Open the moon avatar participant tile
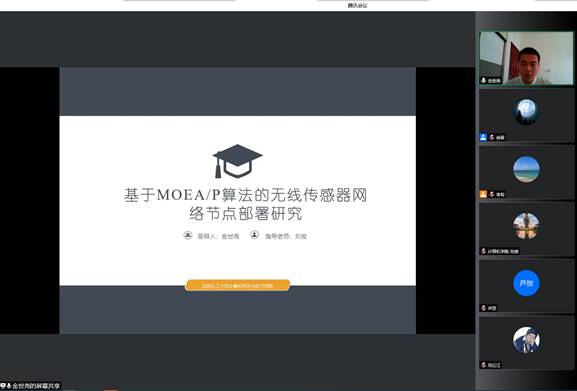Screen dimensions: 577x391 pos(526,116)
